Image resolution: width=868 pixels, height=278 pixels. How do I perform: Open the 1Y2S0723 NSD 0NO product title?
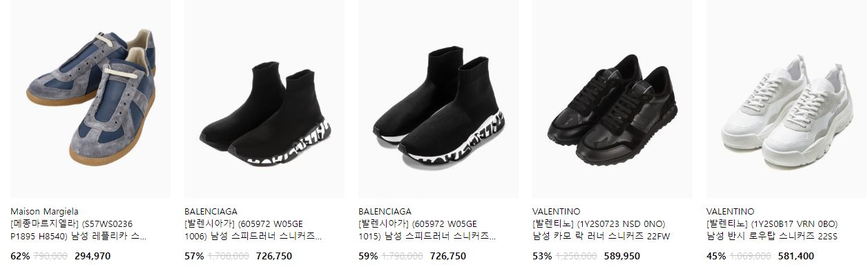601,230
